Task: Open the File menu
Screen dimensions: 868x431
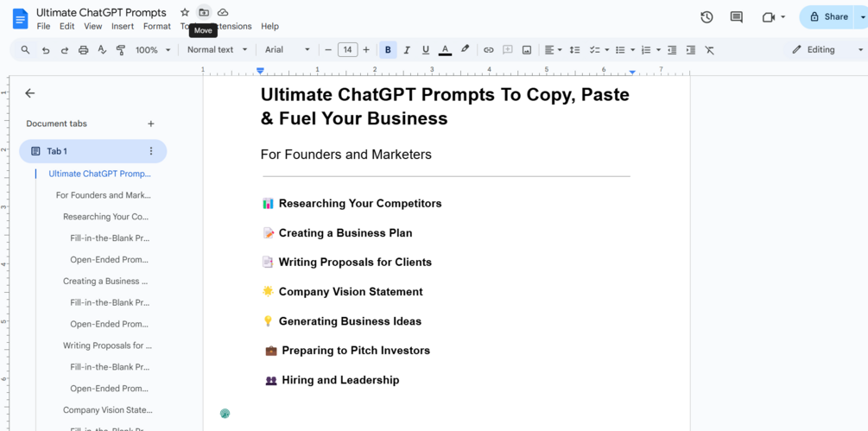Action: (x=43, y=26)
